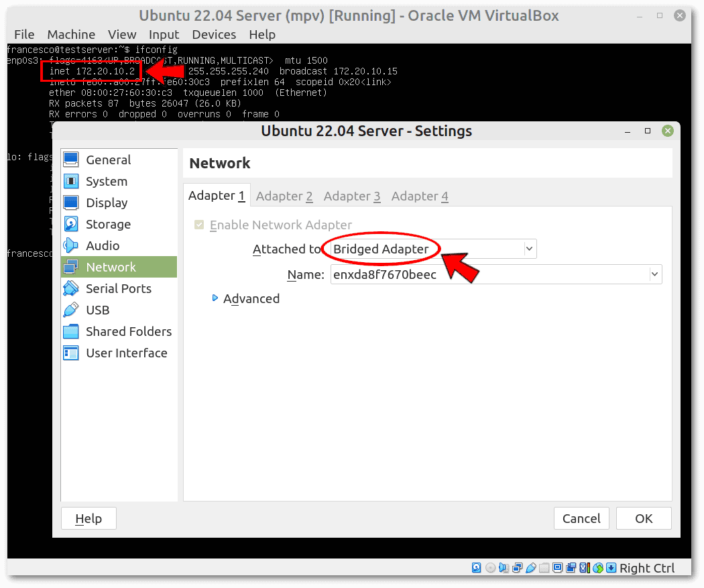Viewport: 704px width, 588px height.
Task: Open the Input menu
Action: coord(164,35)
